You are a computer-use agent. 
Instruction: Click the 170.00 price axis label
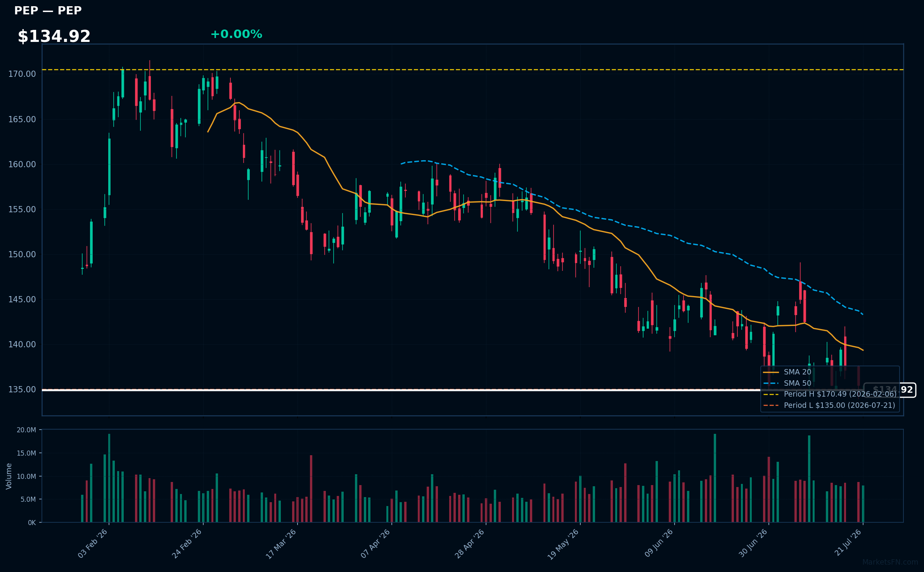point(22,74)
